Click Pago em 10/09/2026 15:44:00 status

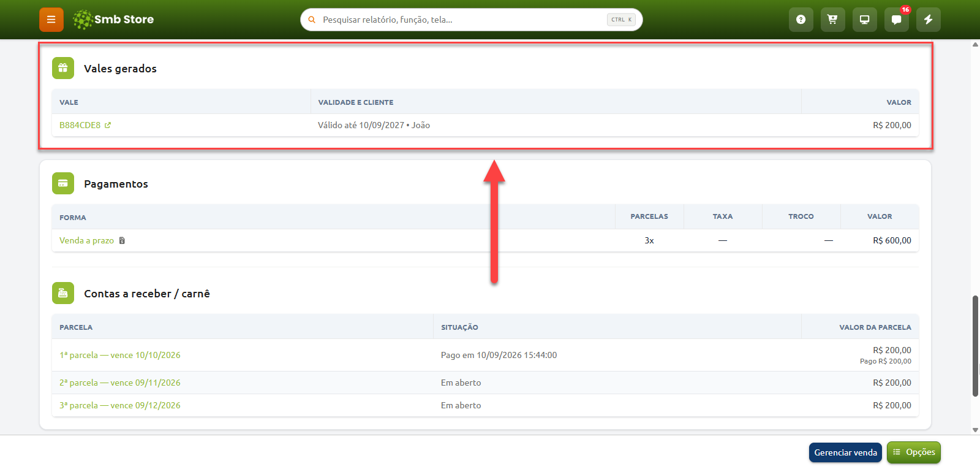pos(499,355)
